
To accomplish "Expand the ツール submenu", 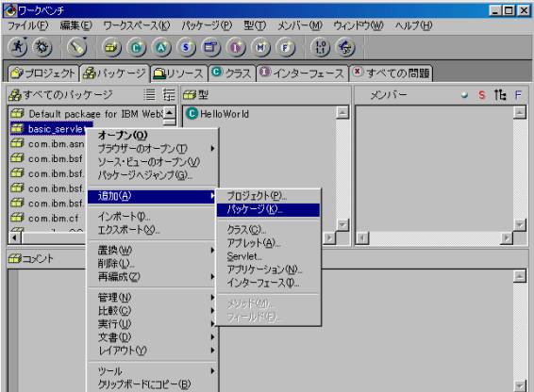I will click(x=152, y=371).
